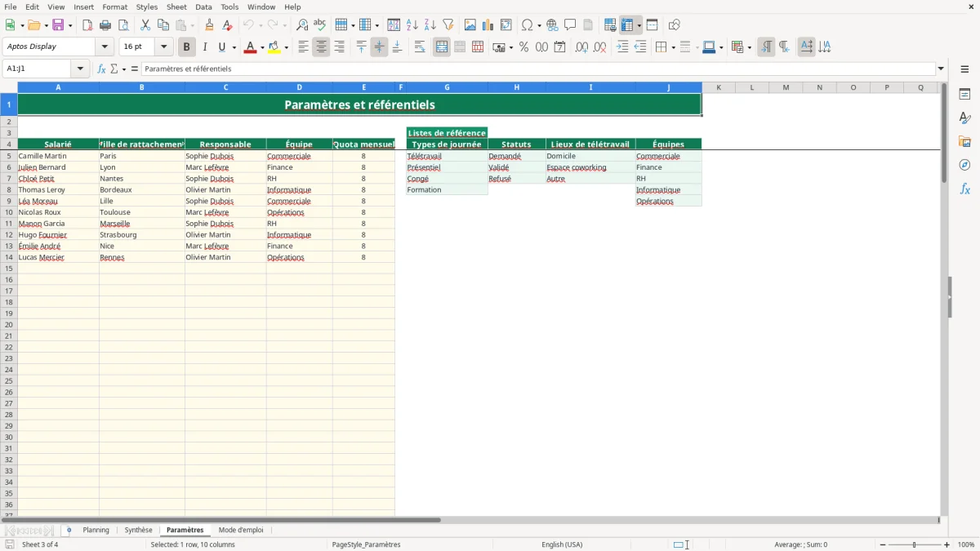The image size is (980, 551).
Task: Open Find & Replace from toolbar
Action: 302,25
